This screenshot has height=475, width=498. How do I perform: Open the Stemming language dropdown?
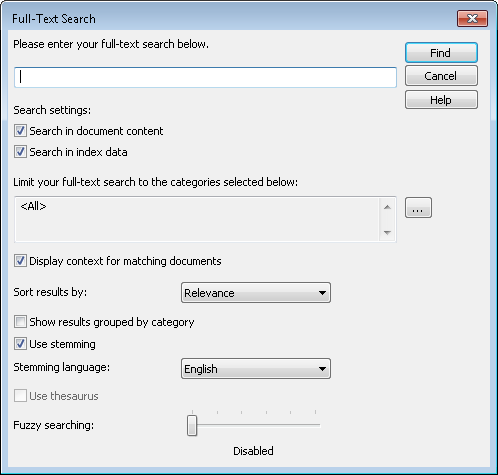pyautogui.click(x=256, y=369)
